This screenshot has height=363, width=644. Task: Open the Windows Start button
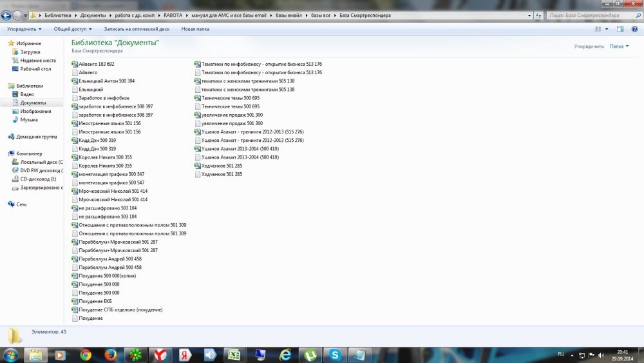click(10, 355)
